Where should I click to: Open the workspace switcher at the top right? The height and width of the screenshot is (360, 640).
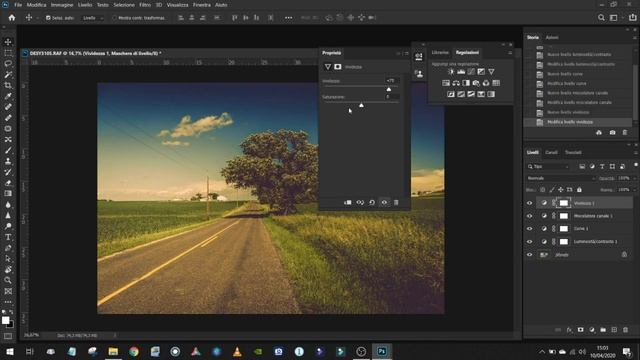(x=613, y=18)
